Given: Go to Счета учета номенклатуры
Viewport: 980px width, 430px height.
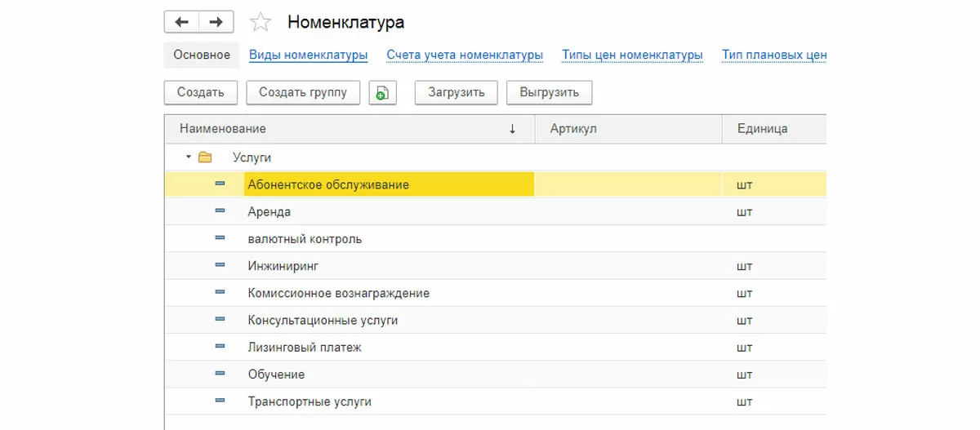Looking at the screenshot, I should 465,55.
